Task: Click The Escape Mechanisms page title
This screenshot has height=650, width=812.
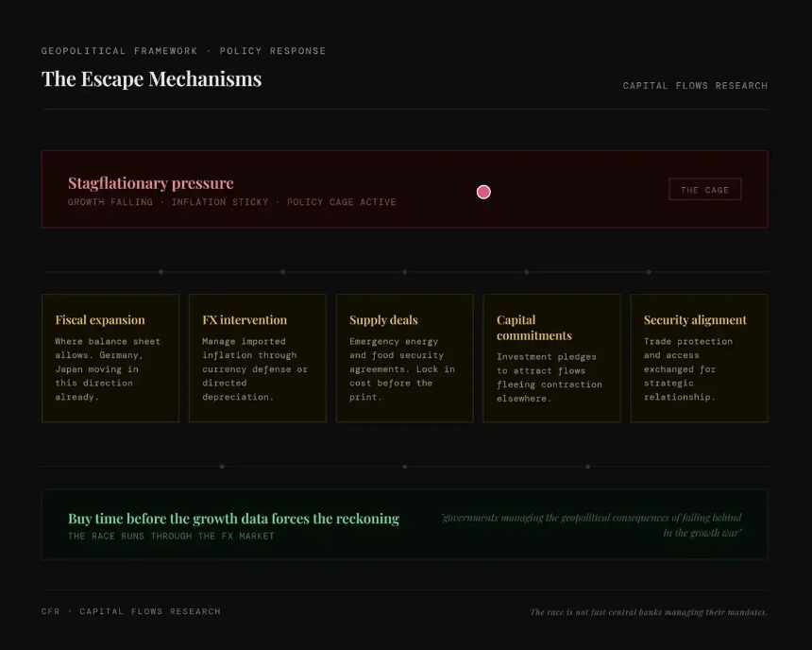Action: click(151, 78)
